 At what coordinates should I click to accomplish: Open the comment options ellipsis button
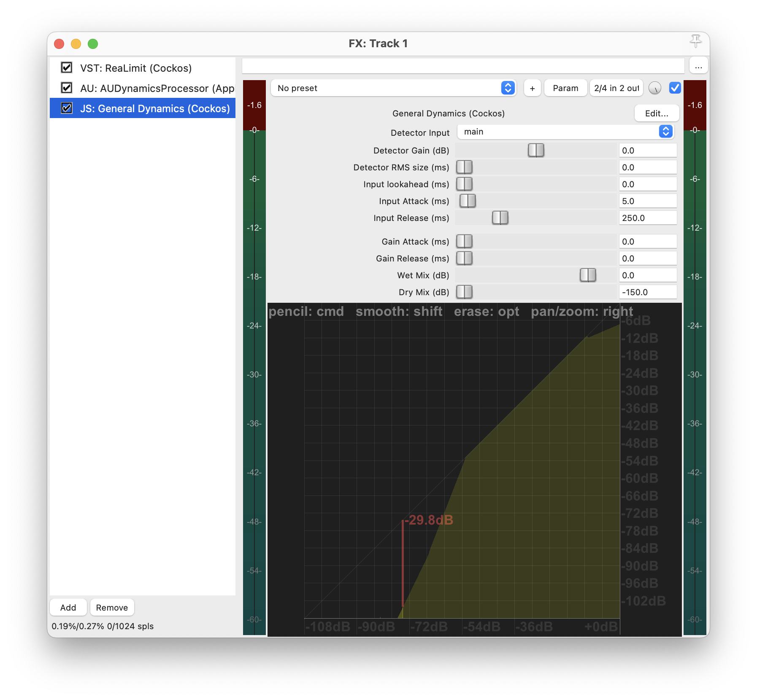point(699,66)
